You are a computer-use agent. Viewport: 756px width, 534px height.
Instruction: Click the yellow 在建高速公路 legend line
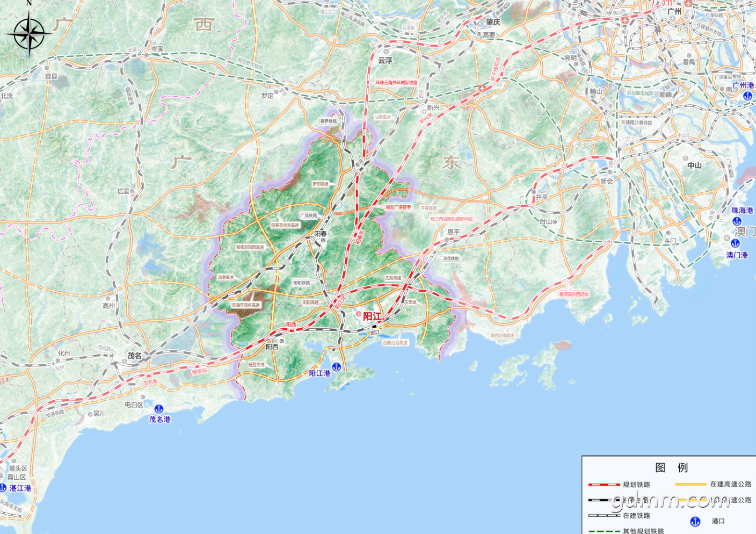point(690,484)
